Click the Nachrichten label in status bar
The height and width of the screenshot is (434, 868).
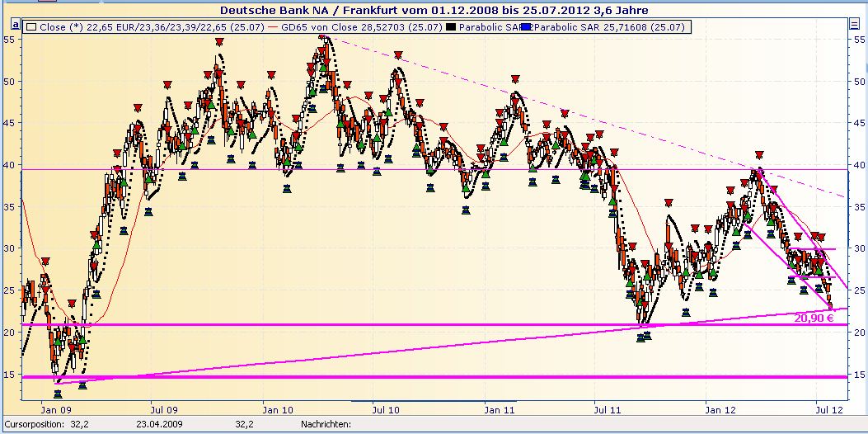[326, 424]
